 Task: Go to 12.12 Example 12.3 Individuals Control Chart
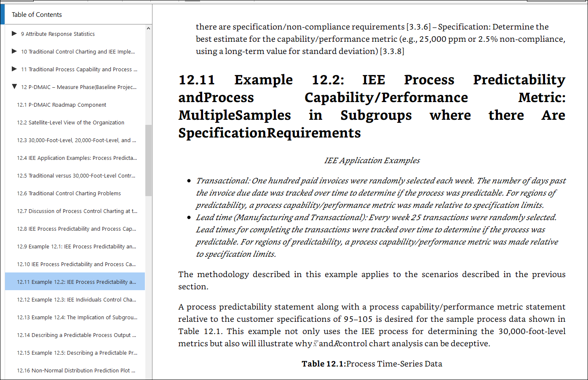click(77, 299)
